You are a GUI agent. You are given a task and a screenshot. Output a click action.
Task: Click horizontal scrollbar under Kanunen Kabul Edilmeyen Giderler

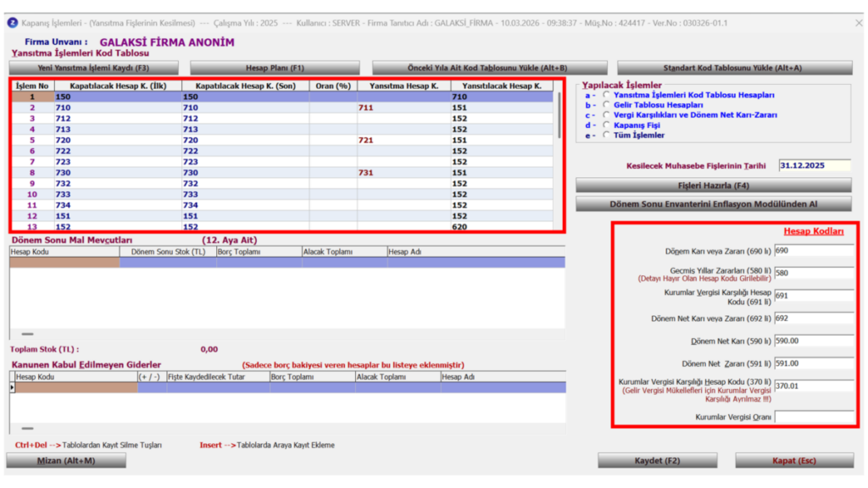tap(28, 428)
